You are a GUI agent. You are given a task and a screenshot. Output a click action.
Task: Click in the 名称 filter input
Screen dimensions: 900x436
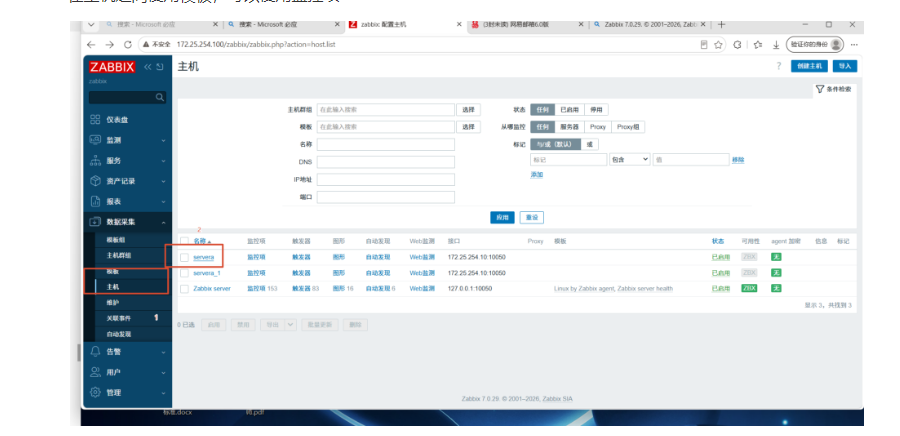click(x=386, y=145)
